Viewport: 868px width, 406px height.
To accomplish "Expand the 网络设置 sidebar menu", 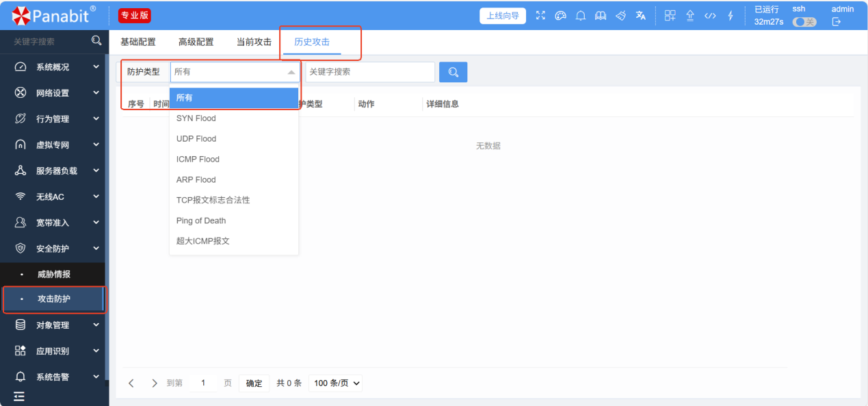I will (53, 93).
